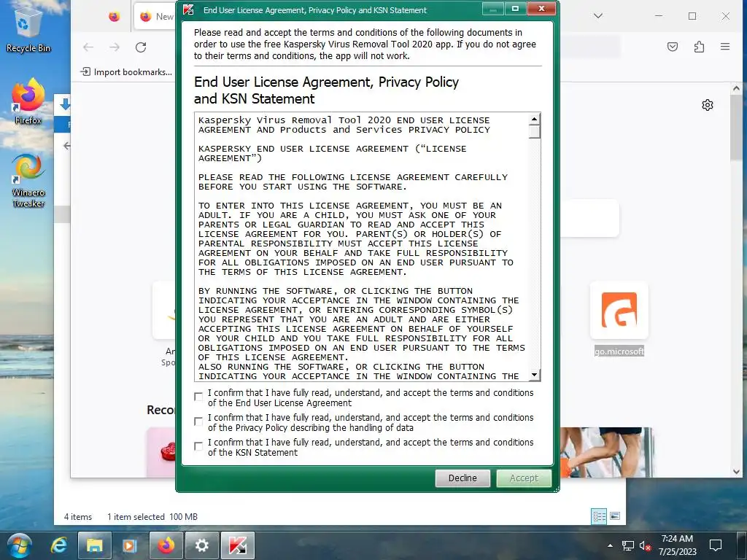747x560 pixels.
Task: Click the Kaspersky icon in dialog title bar
Action: click(189, 10)
